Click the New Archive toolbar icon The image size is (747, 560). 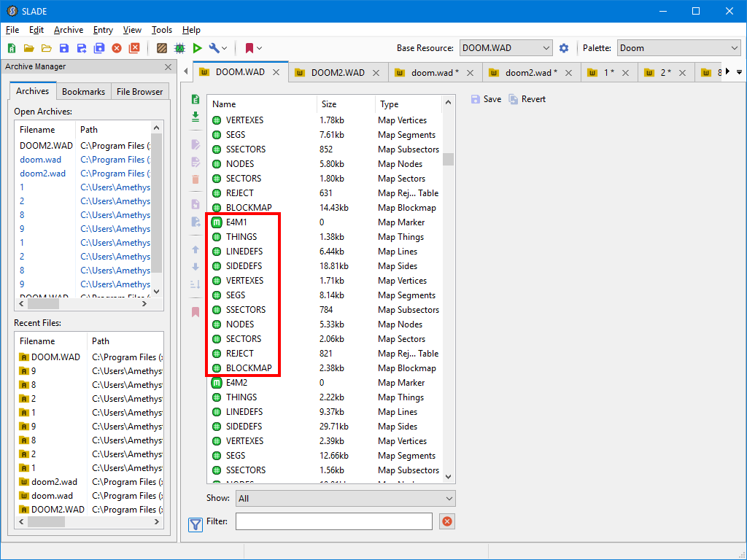coord(12,48)
